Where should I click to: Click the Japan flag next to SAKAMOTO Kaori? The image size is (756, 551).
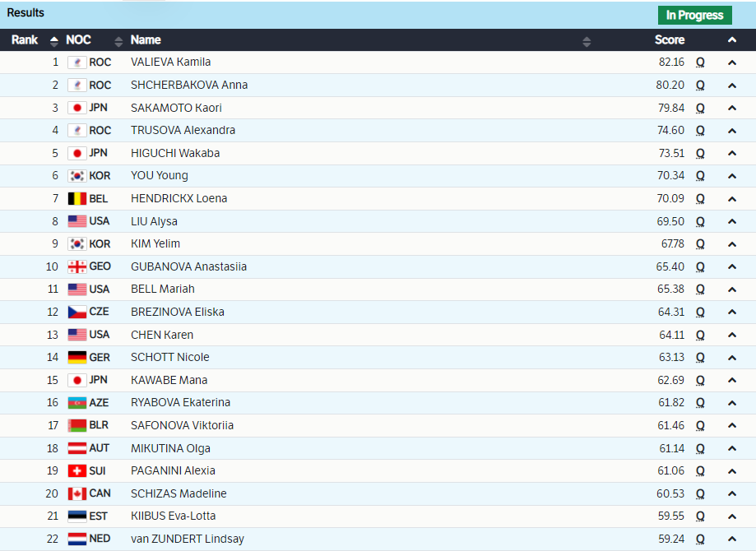77,108
